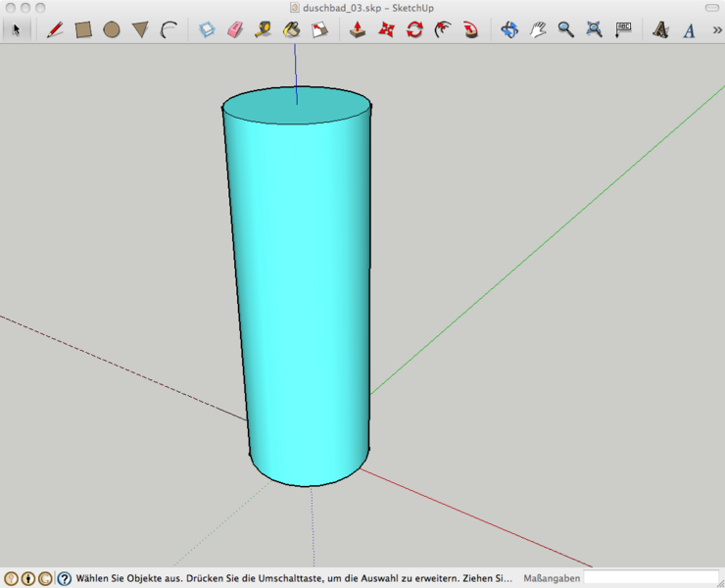Viewport: 725px width, 588px height.
Task: Activate the Rotate tool
Action: point(414,29)
